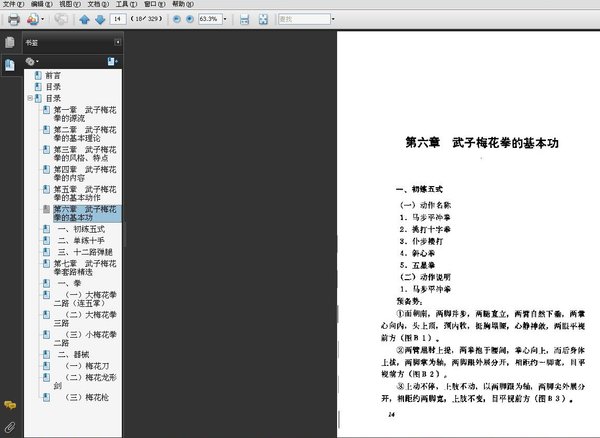The width and height of the screenshot is (600, 438).
Task: Click page text 1. 马步平冲拳 in name list
Action: point(425,217)
